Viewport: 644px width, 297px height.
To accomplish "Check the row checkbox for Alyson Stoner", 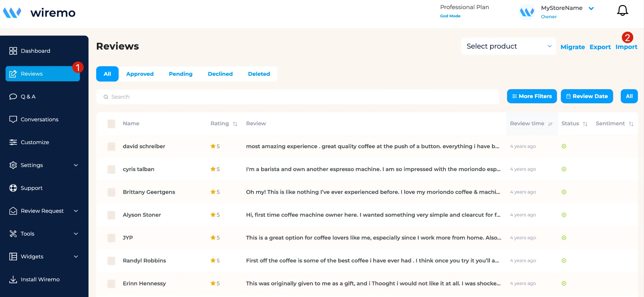I will (111, 215).
